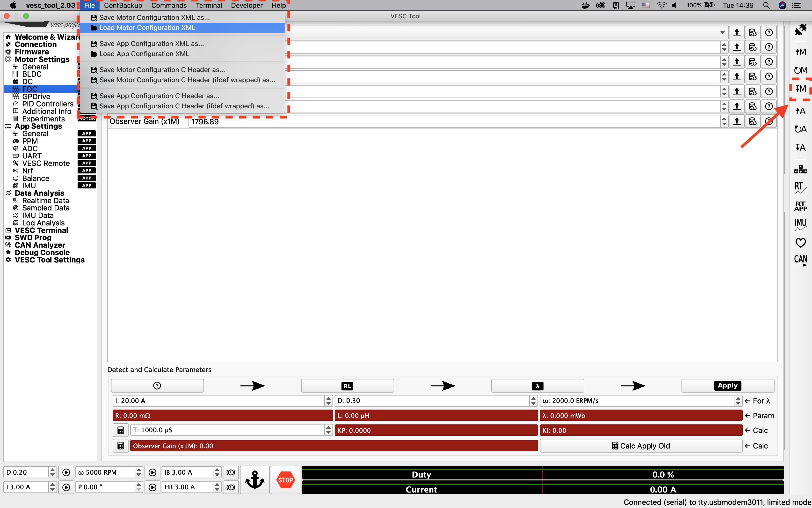Choose Save Motor Configuration C Header as...
812x508 pixels.
(182, 70)
